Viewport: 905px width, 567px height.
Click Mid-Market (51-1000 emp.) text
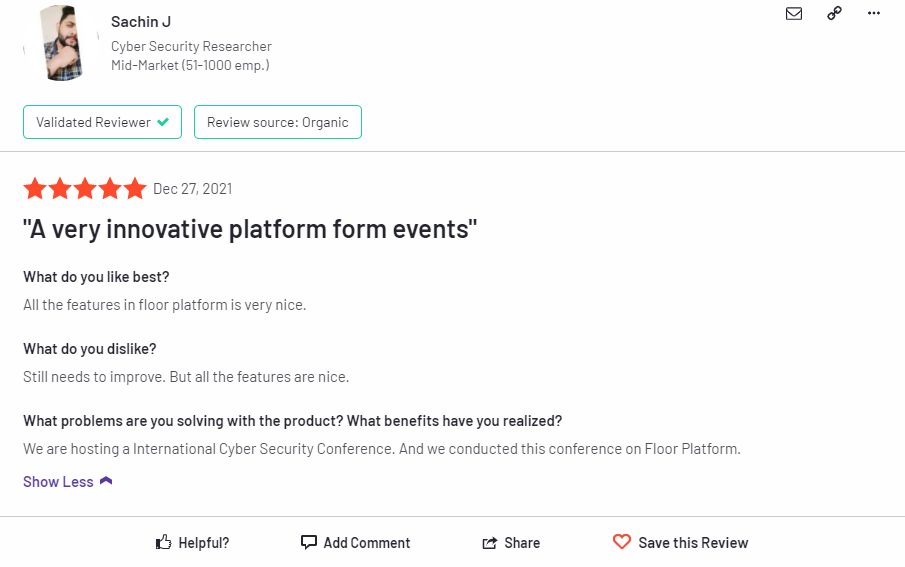190,65
